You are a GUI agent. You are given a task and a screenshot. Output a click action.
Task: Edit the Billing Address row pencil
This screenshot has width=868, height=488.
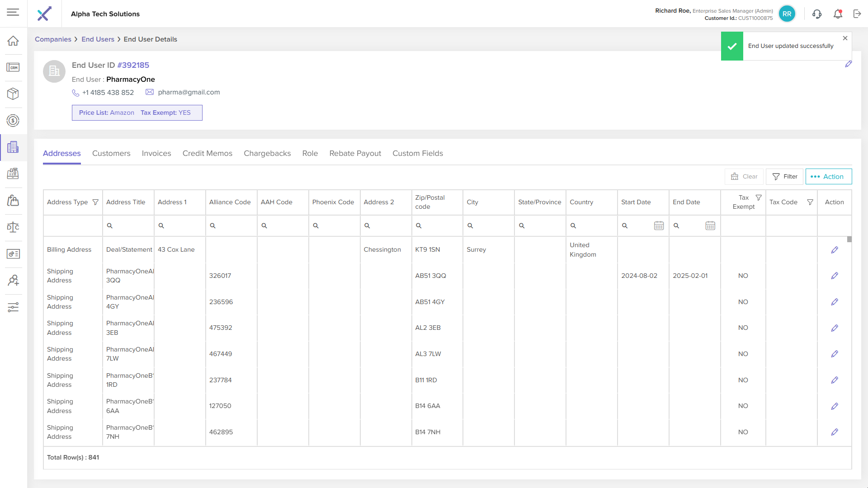click(x=835, y=250)
